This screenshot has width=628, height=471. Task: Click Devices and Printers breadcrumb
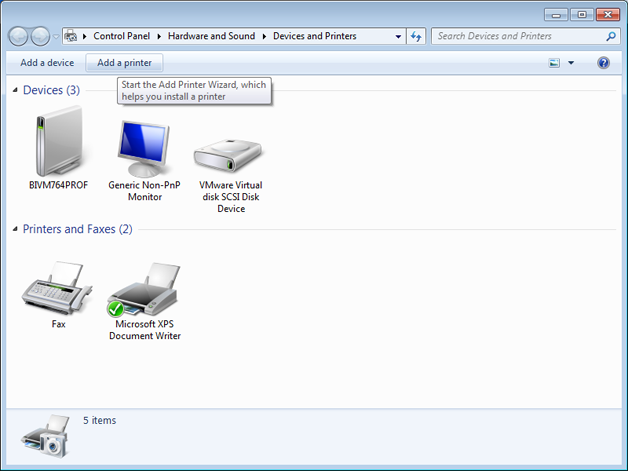point(315,36)
